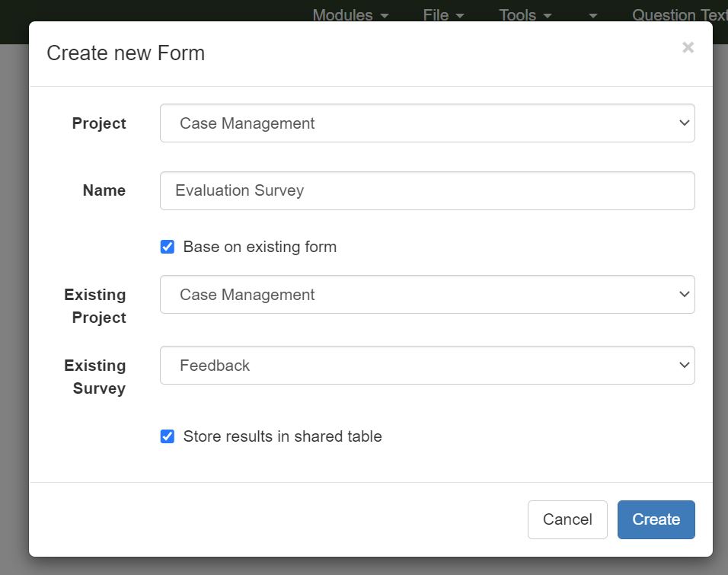Image resolution: width=728 pixels, height=575 pixels.
Task: Open the File menu
Action: click(x=443, y=15)
